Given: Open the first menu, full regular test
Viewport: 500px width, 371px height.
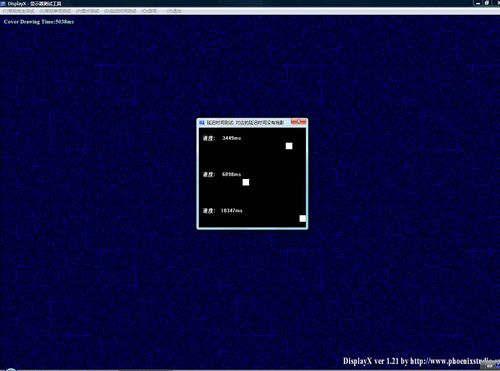Looking at the screenshot, I should pos(19,11).
